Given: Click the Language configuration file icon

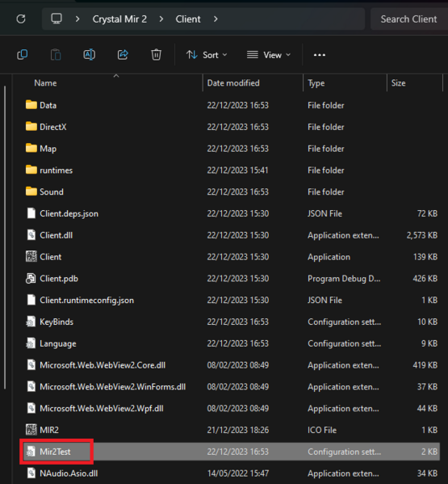Looking at the screenshot, I should coord(31,343).
